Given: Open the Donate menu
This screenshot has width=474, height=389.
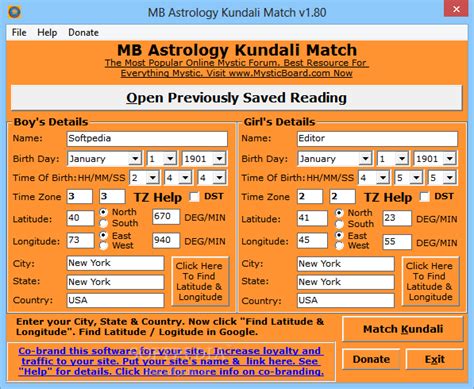Looking at the screenshot, I should coord(83,32).
